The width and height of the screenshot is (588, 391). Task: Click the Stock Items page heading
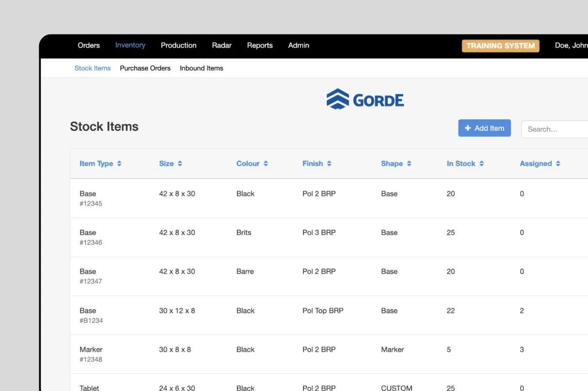tap(104, 126)
